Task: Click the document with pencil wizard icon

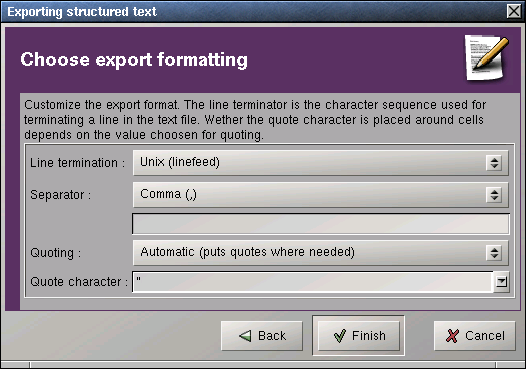Action: click(x=486, y=58)
